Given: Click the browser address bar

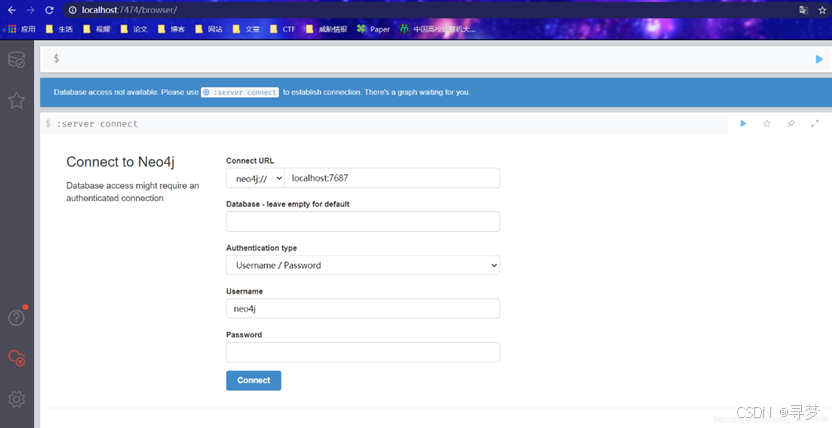Looking at the screenshot, I should [x=430, y=10].
